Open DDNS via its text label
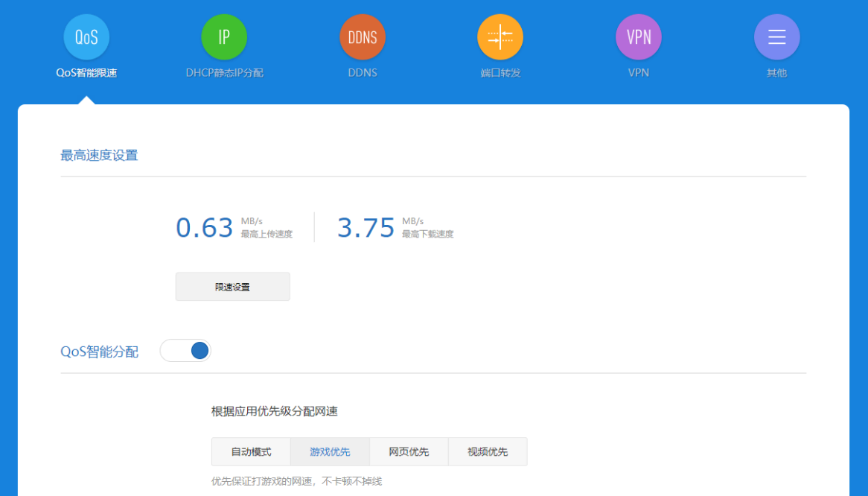The height and width of the screenshot is (496, 868). click(x=363, y=72)
